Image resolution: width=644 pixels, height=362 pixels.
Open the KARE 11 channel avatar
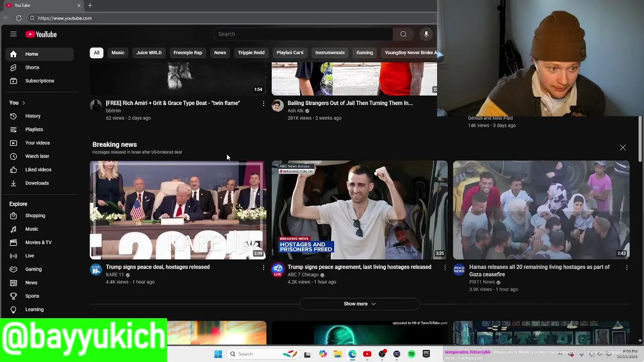click(x=96, y=270)
